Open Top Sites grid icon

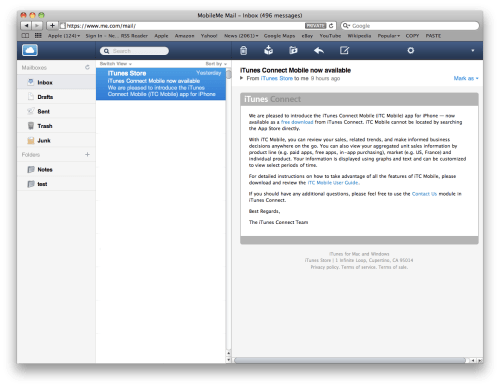click(x=38, y=36)
